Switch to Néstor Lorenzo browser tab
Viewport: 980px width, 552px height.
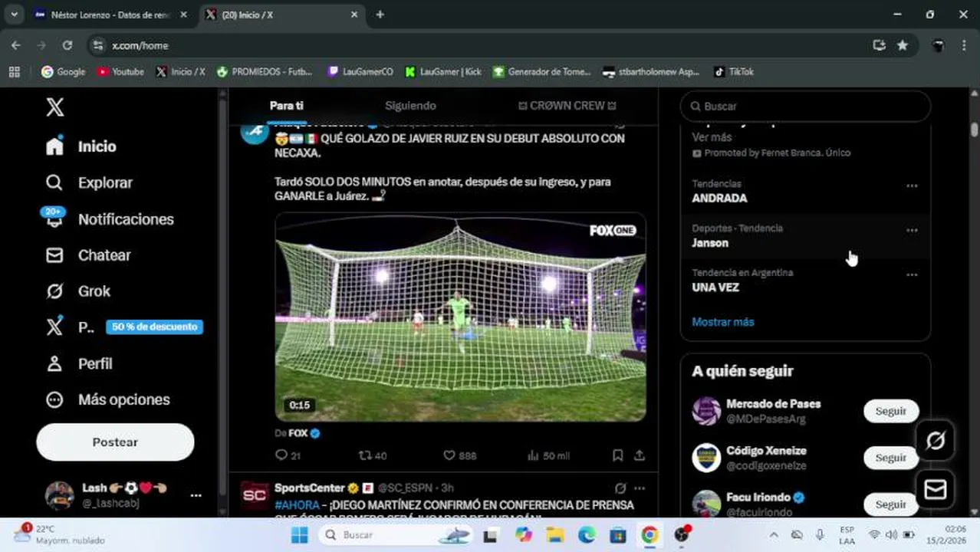(111, 15)
